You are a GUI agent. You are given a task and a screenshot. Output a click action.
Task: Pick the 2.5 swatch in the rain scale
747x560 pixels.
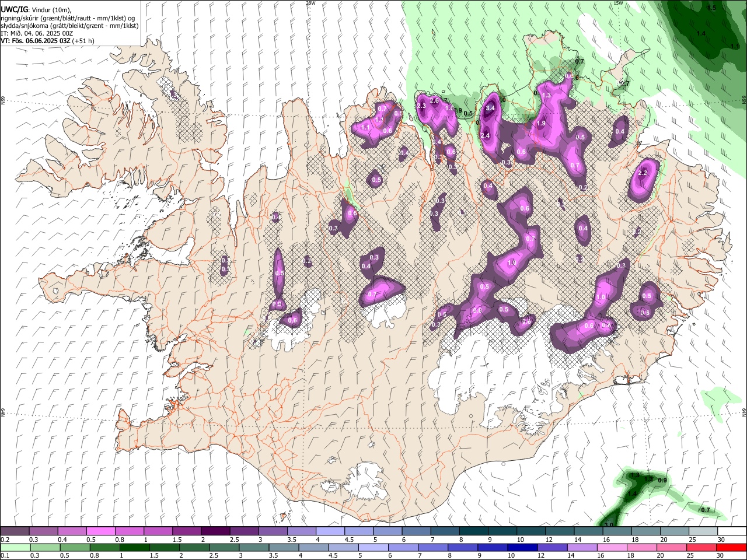[x=225, y=547]
